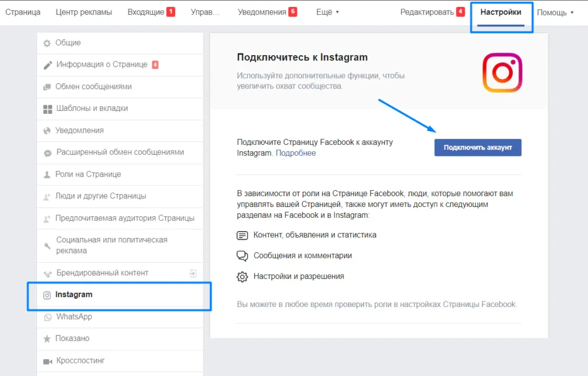Expand the Ещё dropdown menu
Screen dimensions: 588x376
tap(327, 12)
